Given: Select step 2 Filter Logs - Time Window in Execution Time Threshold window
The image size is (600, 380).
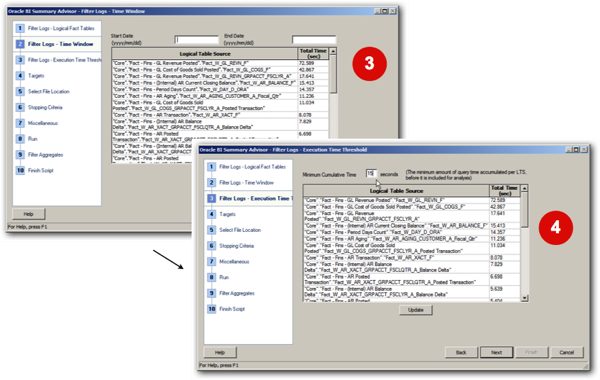Looking at the screenshot, I should point(241,183).
